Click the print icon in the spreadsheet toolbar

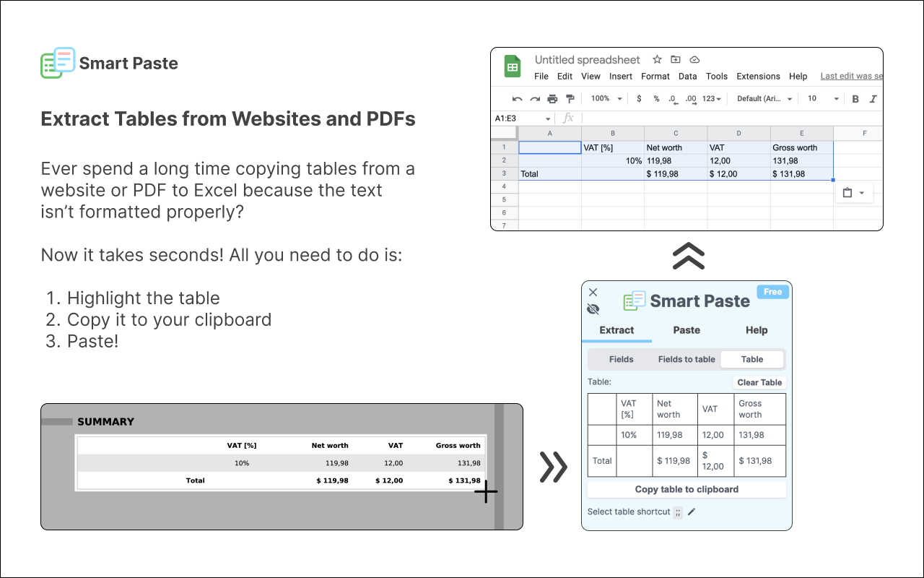coord(552,99)
